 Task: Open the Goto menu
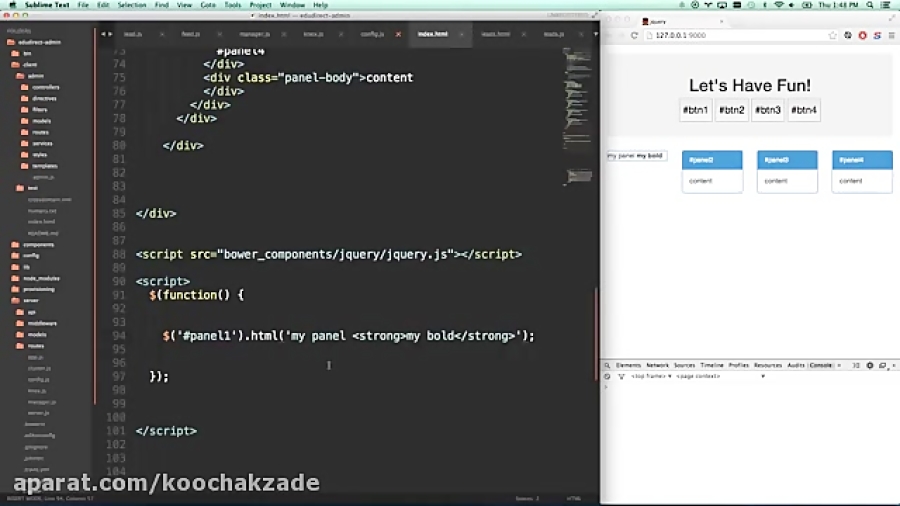(x=208, y=5)
